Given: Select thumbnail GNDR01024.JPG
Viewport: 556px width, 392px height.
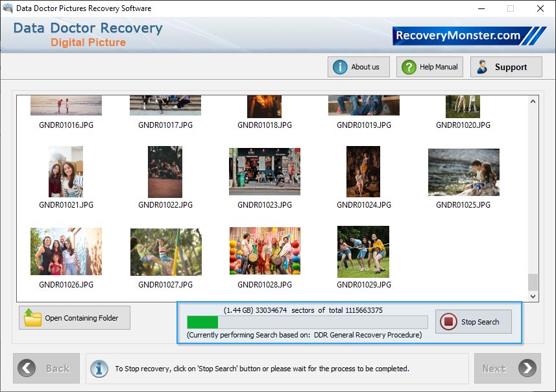Looking at the screenshot, I should (363, 171).
